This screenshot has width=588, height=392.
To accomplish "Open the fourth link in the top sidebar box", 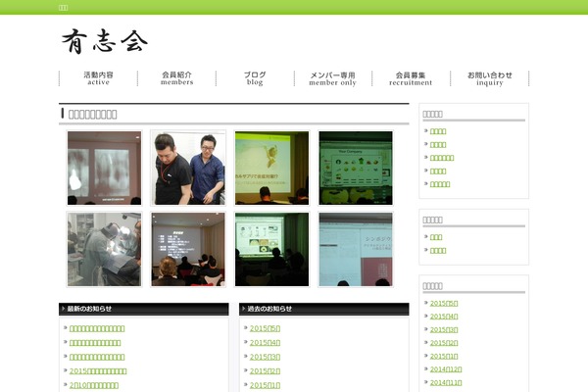I will click(x=438, y=171).
